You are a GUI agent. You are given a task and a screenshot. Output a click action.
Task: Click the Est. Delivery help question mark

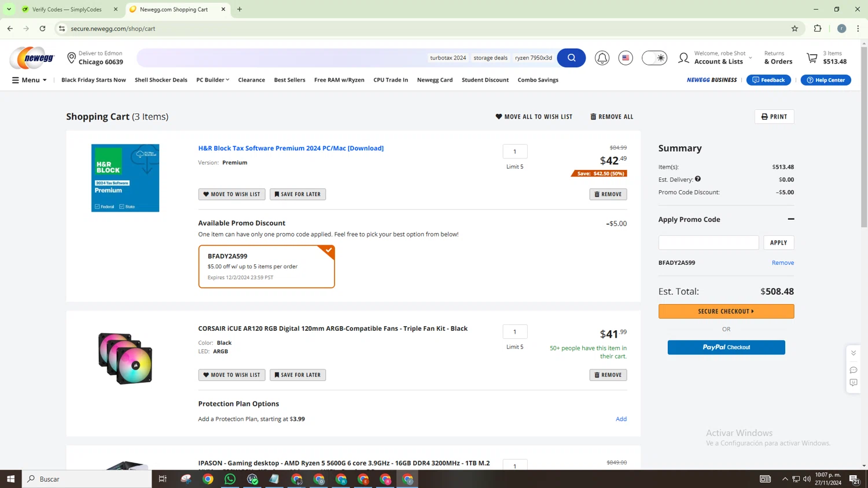pyautogui.click(x=698, y=179)
